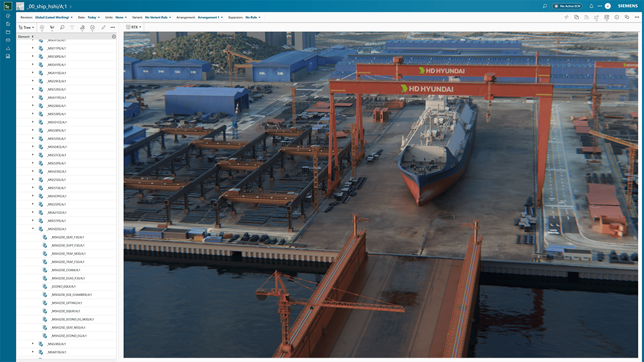This screenshot has width=644, height=362.
Task: Click the search magnifier in tree toolbar
Action: 62,27
